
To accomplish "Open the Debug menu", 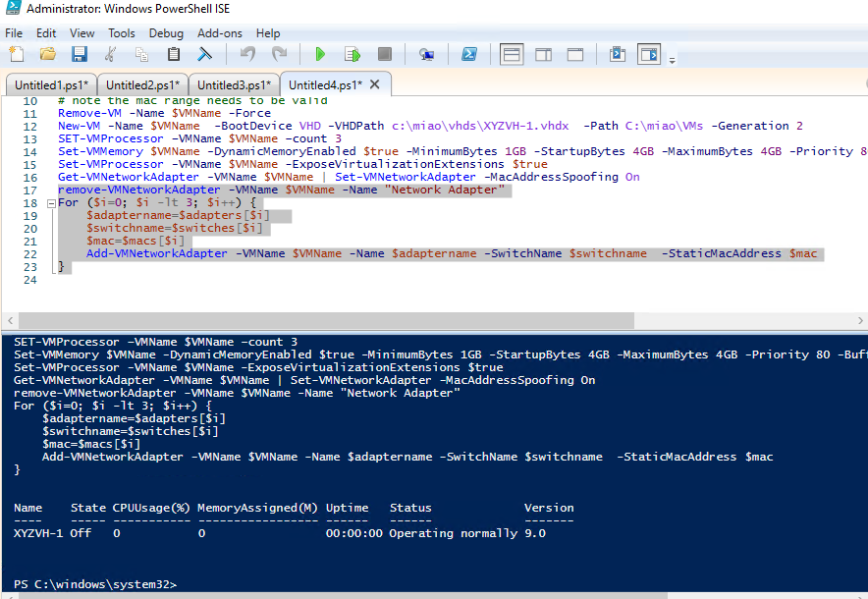I will (x=166, y=33).
